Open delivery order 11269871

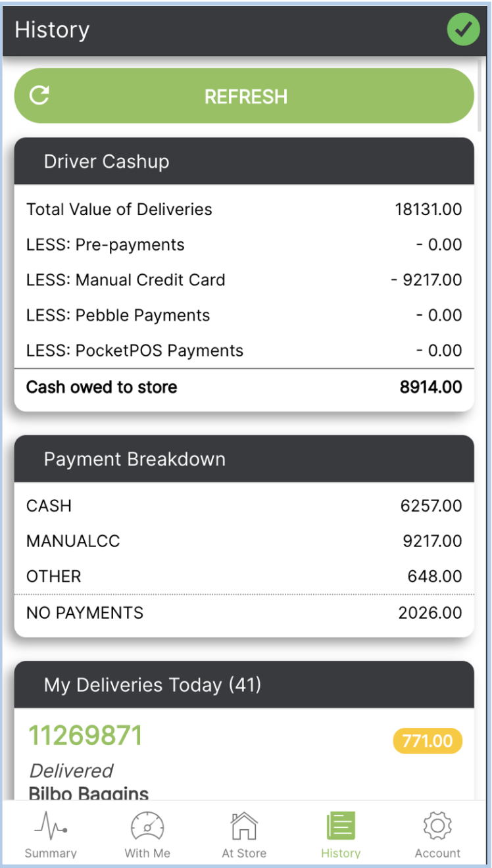point(85,735)
